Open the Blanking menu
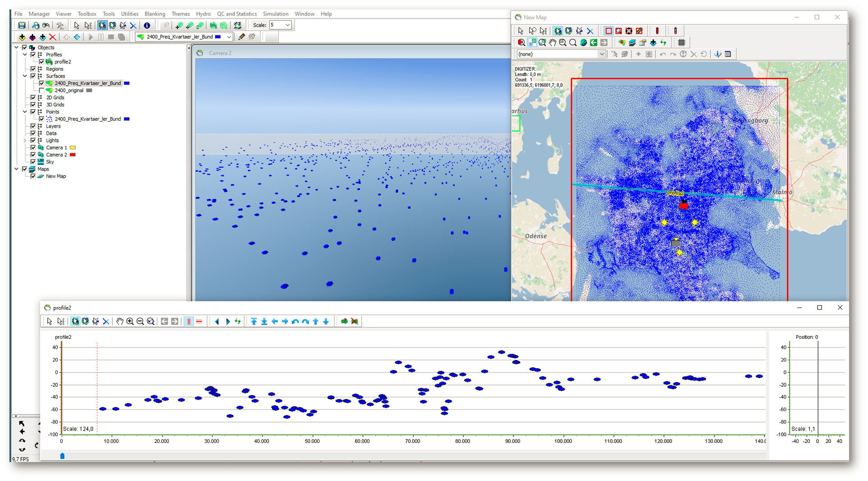The image size is (868, 481). (x=155, y=14)
